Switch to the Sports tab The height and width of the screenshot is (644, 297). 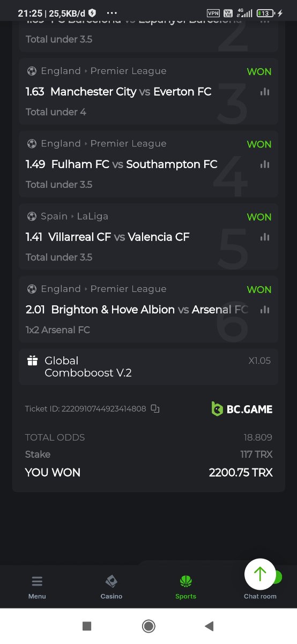(x=185, y=587)
